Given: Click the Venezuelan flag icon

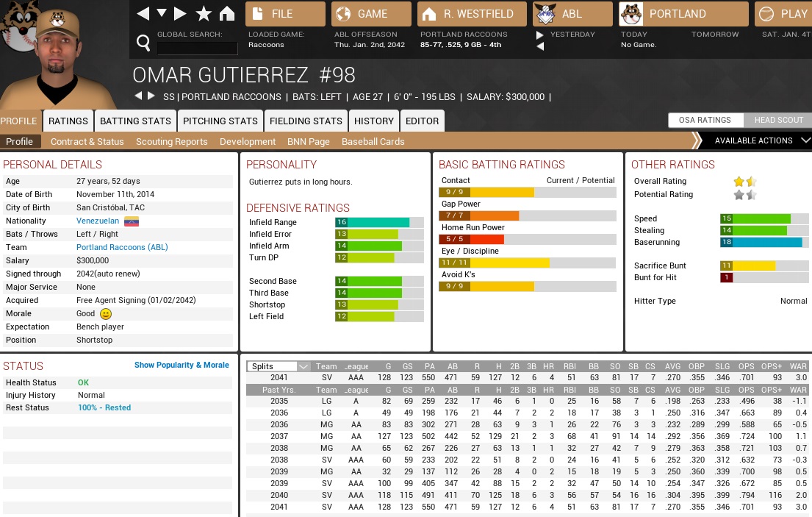Looking at the screenshot, I should (x=132, y=221).
